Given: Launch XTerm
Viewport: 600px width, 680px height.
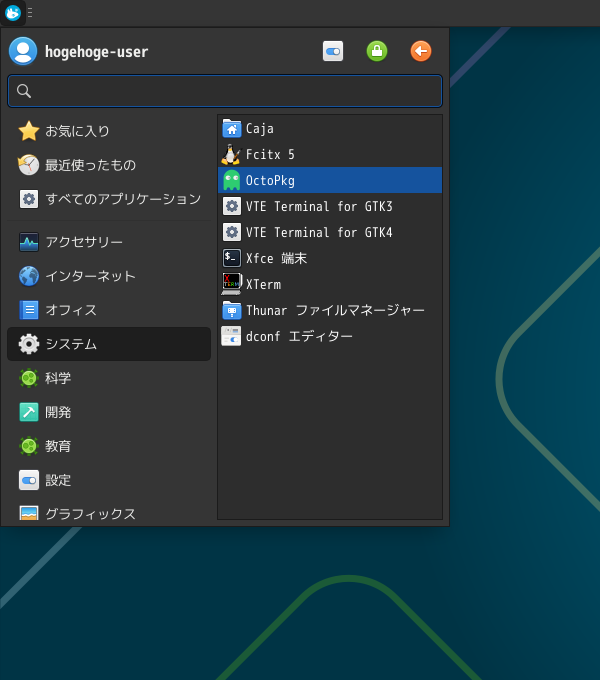Looking at the screenshot, I should click(x=330, y=284).
